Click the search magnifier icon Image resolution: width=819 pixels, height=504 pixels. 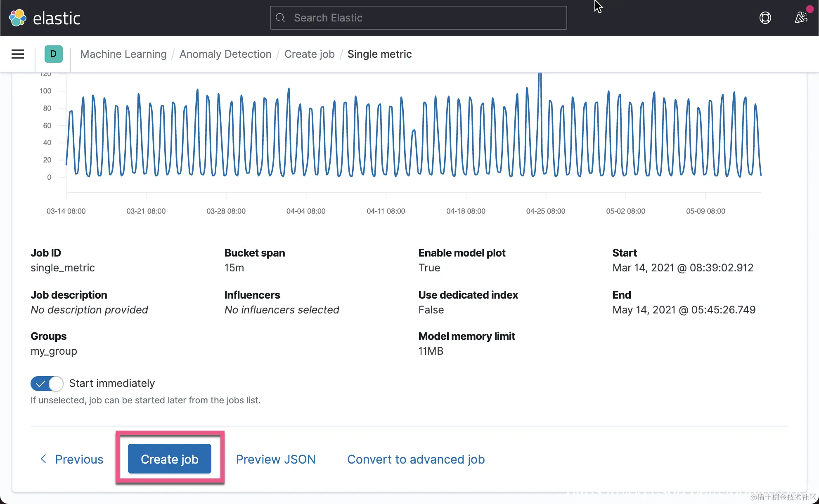[x=281, y=18]
